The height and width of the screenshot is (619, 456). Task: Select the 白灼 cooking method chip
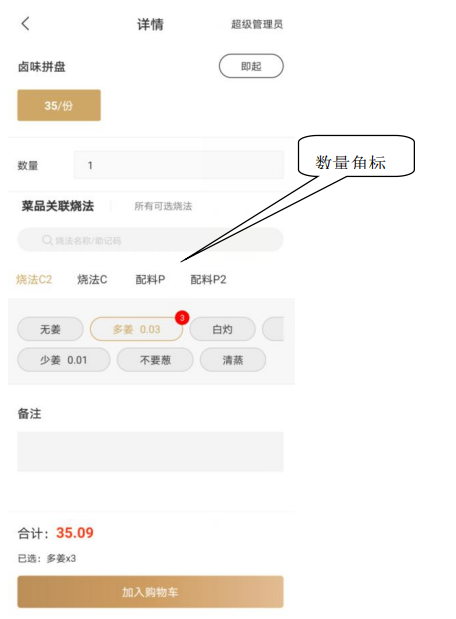222,329
